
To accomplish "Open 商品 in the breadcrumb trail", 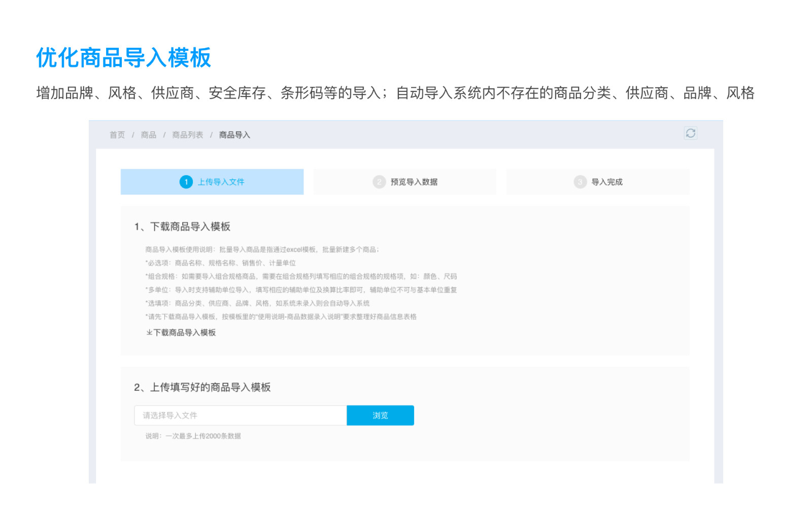I will 149,135.
